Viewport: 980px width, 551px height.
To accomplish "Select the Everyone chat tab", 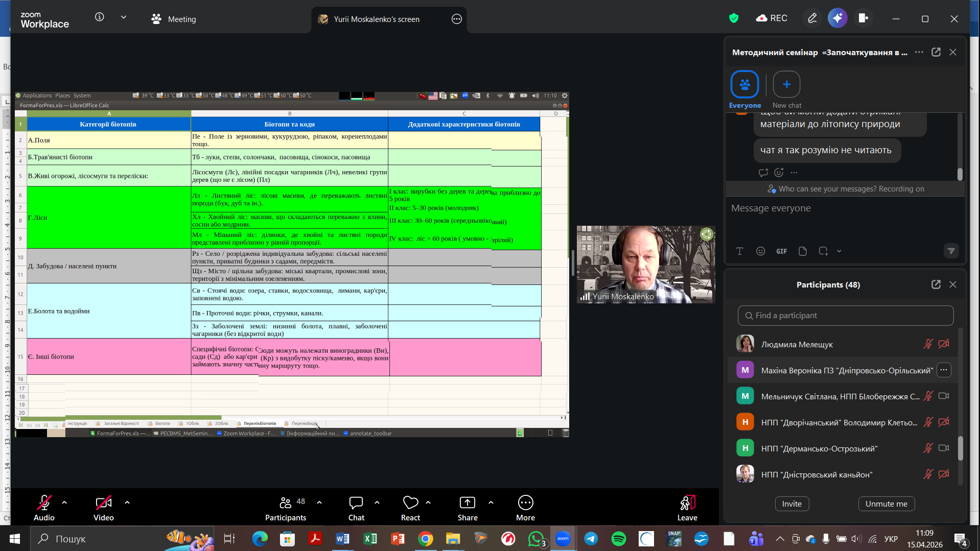I will (x=744, y=85).
